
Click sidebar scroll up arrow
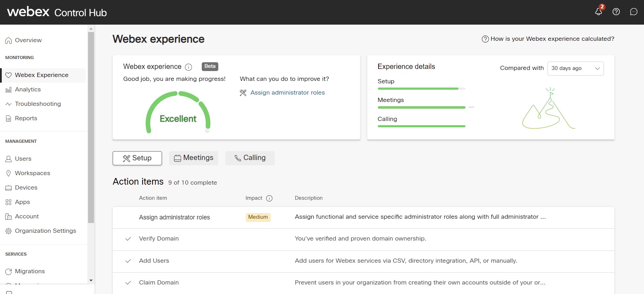tap(91, 29)
